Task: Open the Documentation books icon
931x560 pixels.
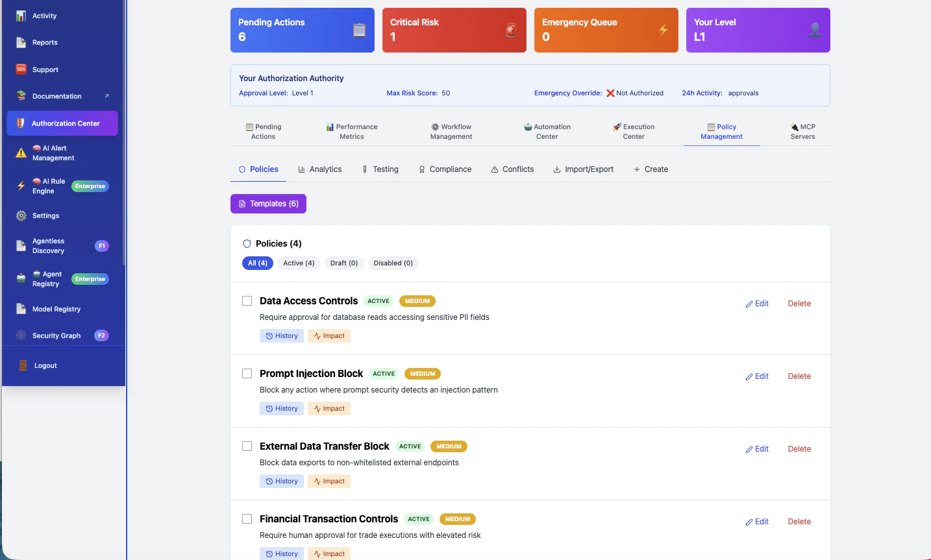Action: tap(21, 96)
